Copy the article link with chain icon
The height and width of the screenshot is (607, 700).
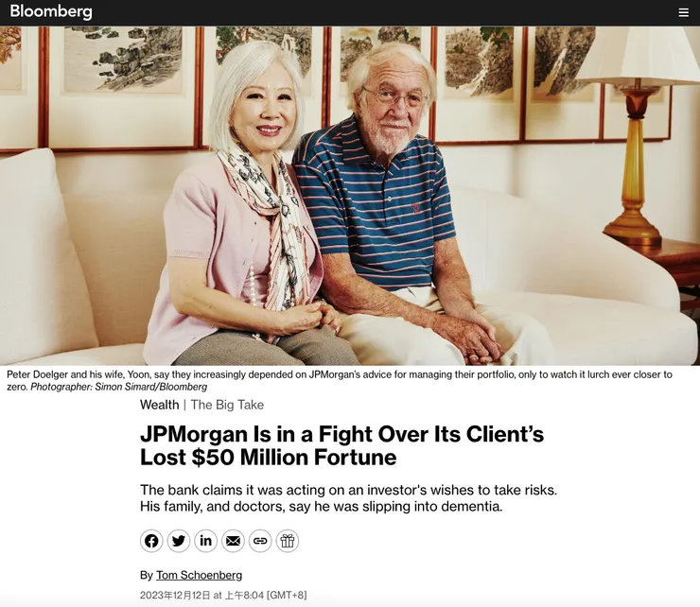(x=260, y=541)
